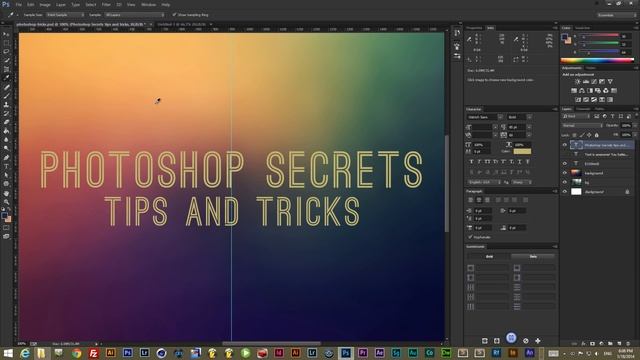The height and width of the screenshot is (360, 640).
Task: Click the Add layer mask icon
Action: [592, 344]
